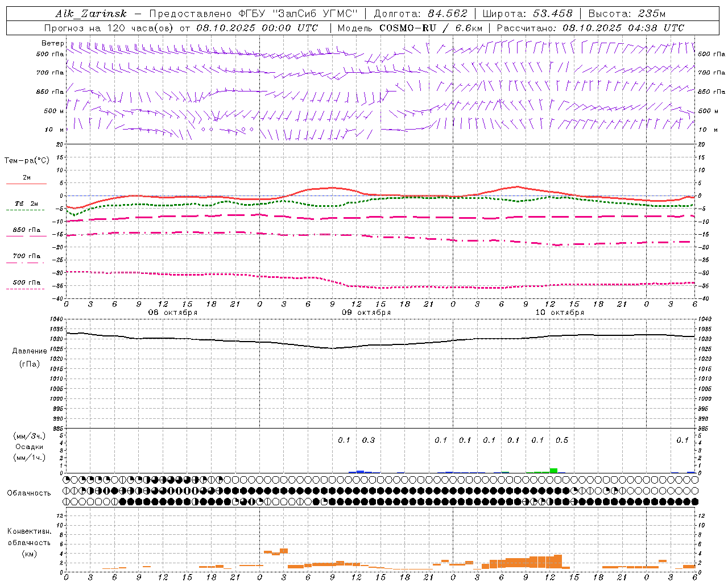The height and width of the screenshot is (582, 728).
Task: Click the station title Alk_Zarinsk
Action: coord(91,14)
